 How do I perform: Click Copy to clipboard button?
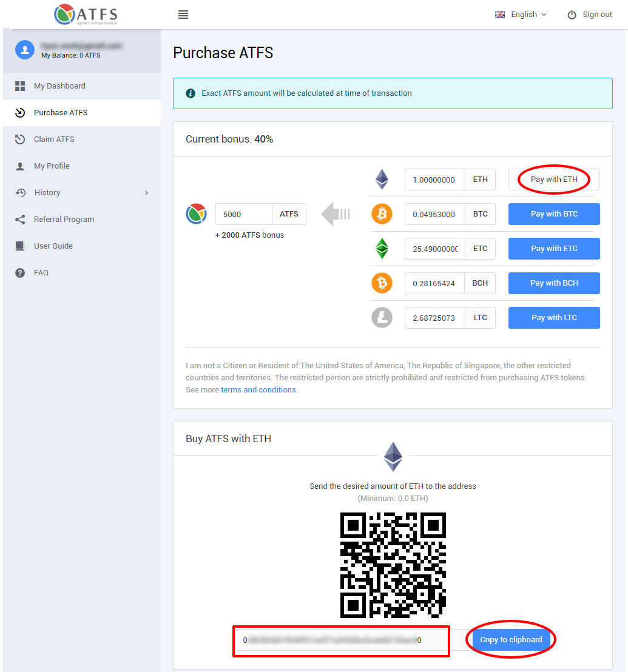coord(511,640)
